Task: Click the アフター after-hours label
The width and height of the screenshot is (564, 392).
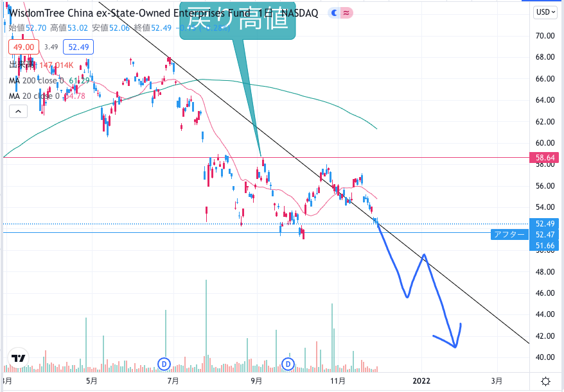Action: click(509, 235)
